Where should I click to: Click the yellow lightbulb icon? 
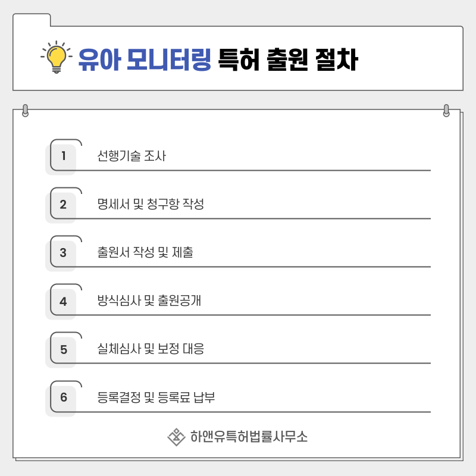[56, 57]
